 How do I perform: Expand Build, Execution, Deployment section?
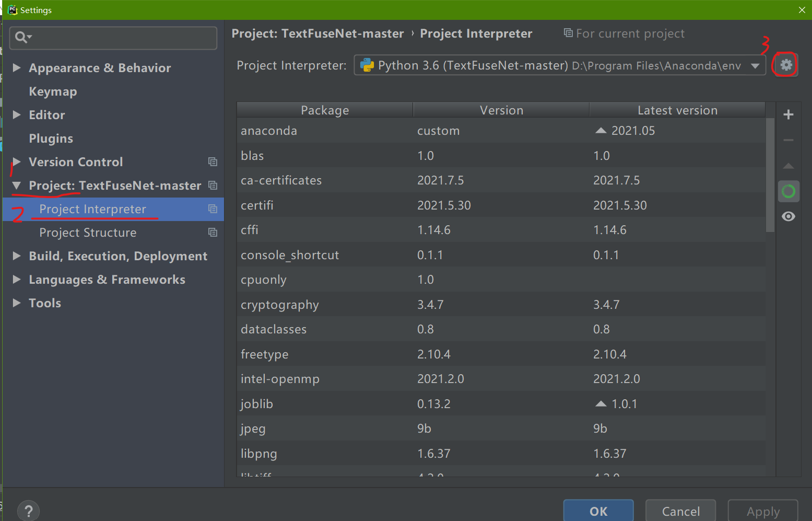tap(17, 256)
